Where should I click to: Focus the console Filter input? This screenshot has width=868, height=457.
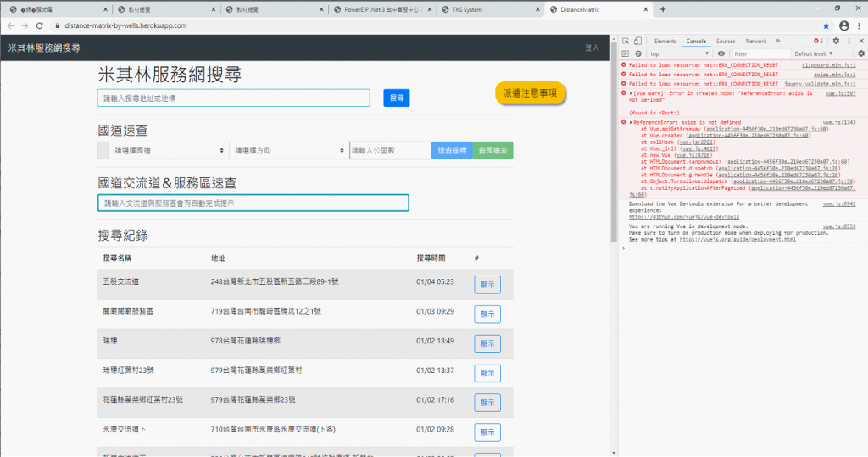click(760, 53)
